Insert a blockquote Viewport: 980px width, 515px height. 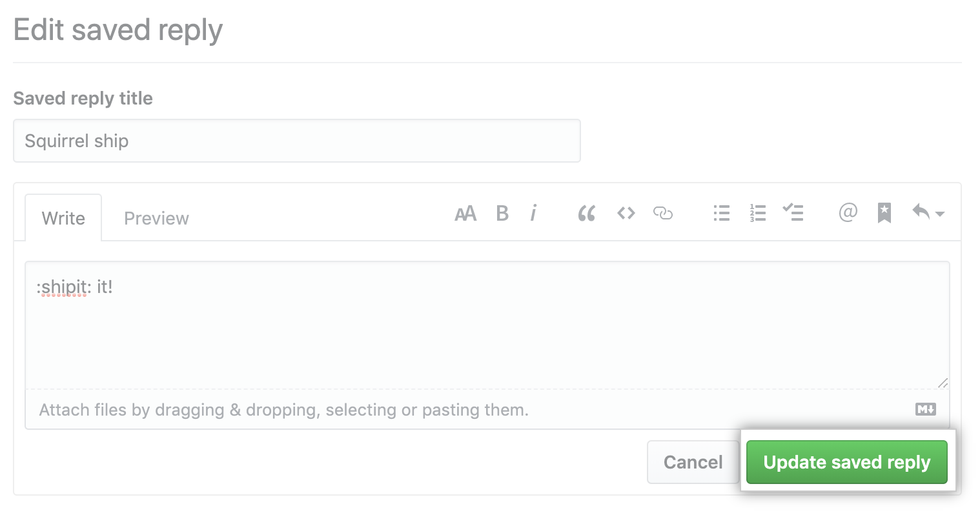(x=587, y=214)
